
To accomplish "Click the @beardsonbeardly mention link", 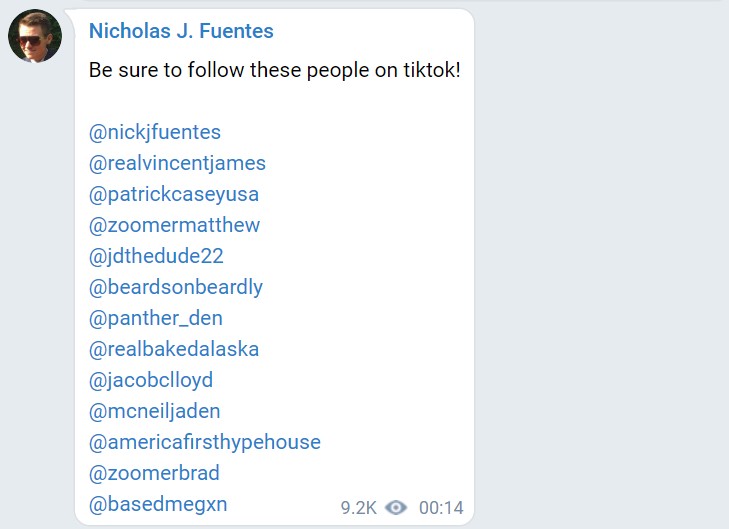I will 176,287.
